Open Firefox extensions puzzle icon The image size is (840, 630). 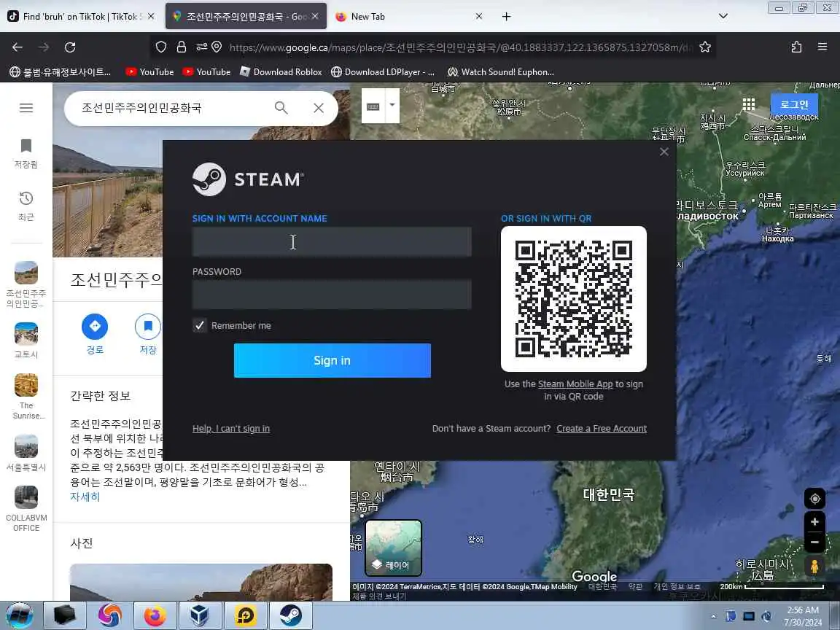[x=796, y=47]
